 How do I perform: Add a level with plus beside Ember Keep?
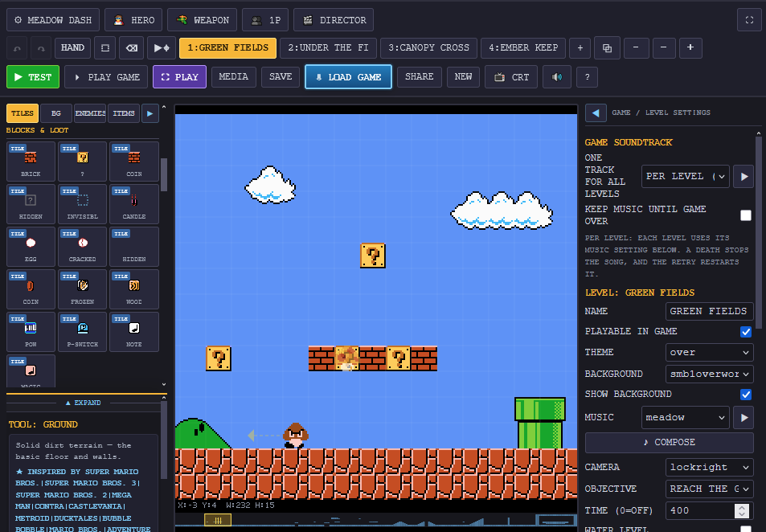coord(580,48)
